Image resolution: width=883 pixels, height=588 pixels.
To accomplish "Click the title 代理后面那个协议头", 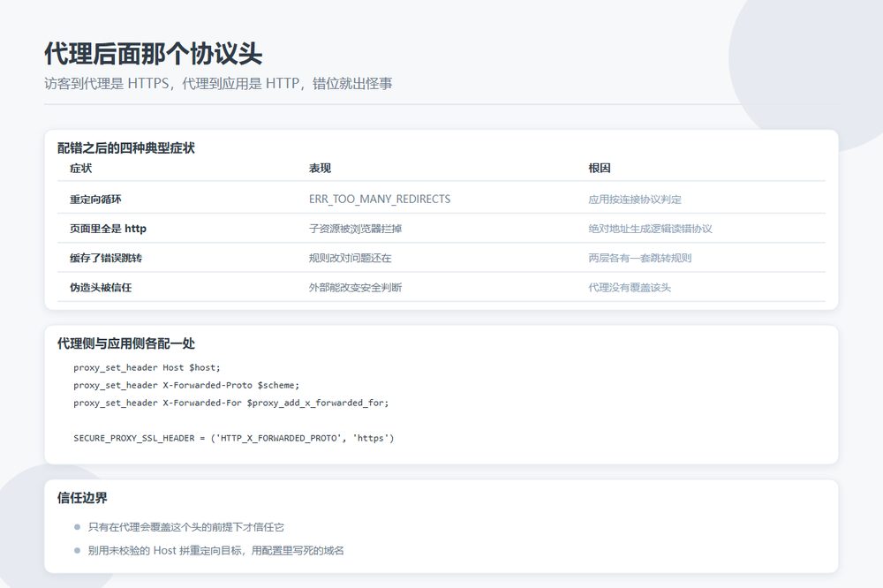I will [x=153, y=54].
